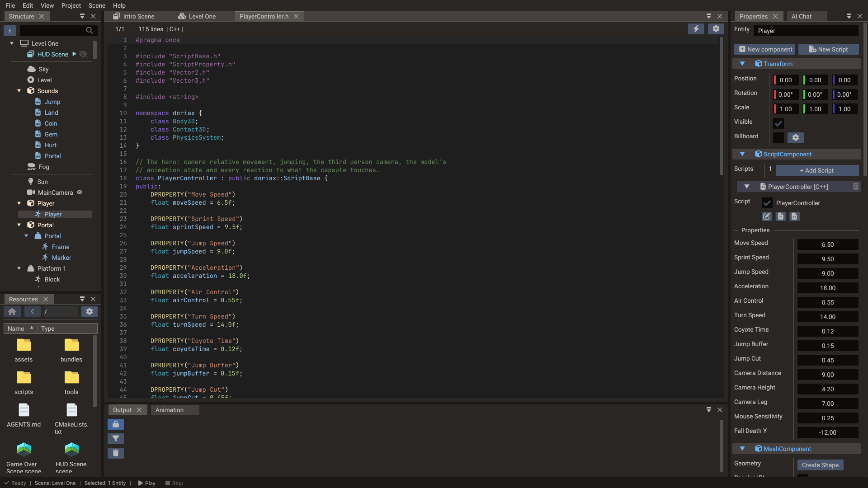Click the Move Speed value field
Image resolution: width=868 pixels, height=488 pixels.
tap(828, 244)
